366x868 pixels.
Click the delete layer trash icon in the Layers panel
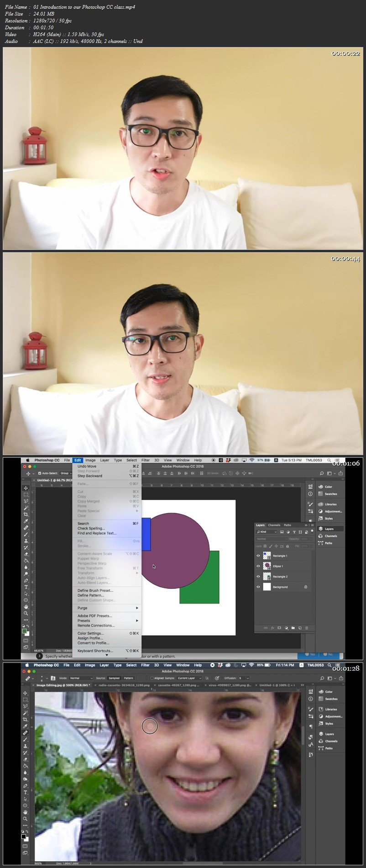[306, 628]
